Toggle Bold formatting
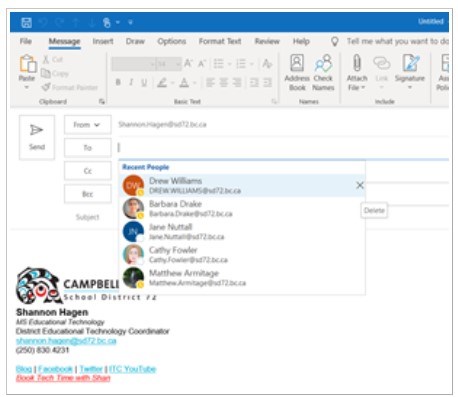This screenshot has height=397, width=458. pos(118,82)
